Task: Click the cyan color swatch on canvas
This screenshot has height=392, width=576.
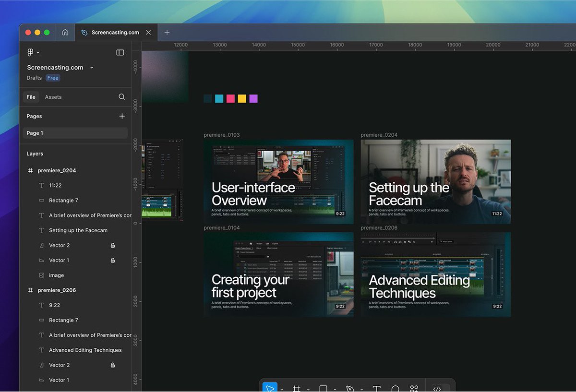Action: [219, 98]
